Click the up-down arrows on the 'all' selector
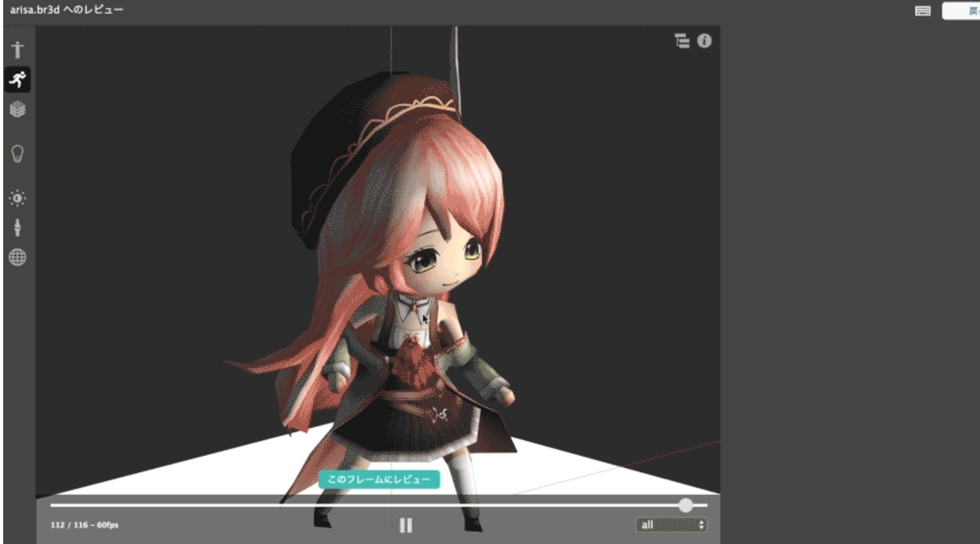Viewport: 980px width, 544px height. point(701,525)
